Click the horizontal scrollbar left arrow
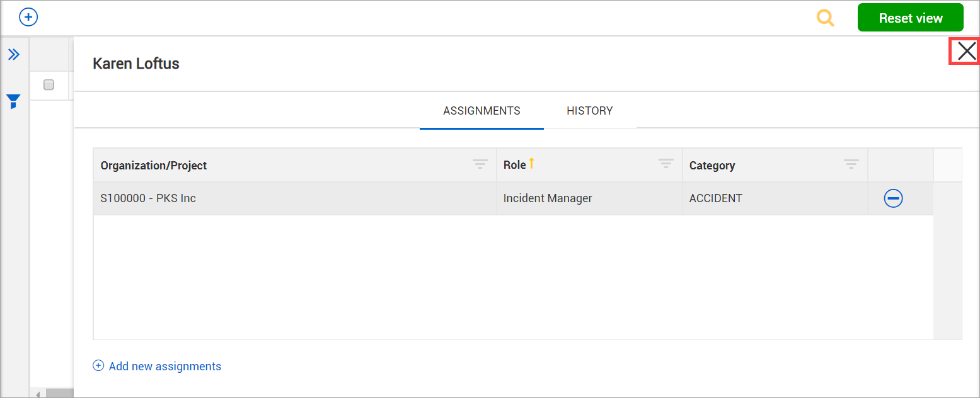980x398 pixels. tap(38, 394)
